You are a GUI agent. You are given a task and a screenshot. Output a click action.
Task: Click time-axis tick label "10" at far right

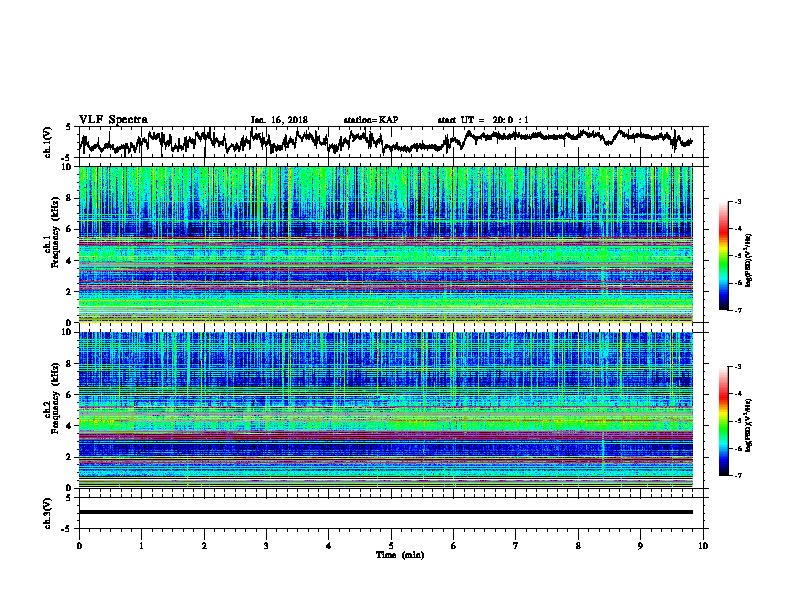[x=703, y=545]
